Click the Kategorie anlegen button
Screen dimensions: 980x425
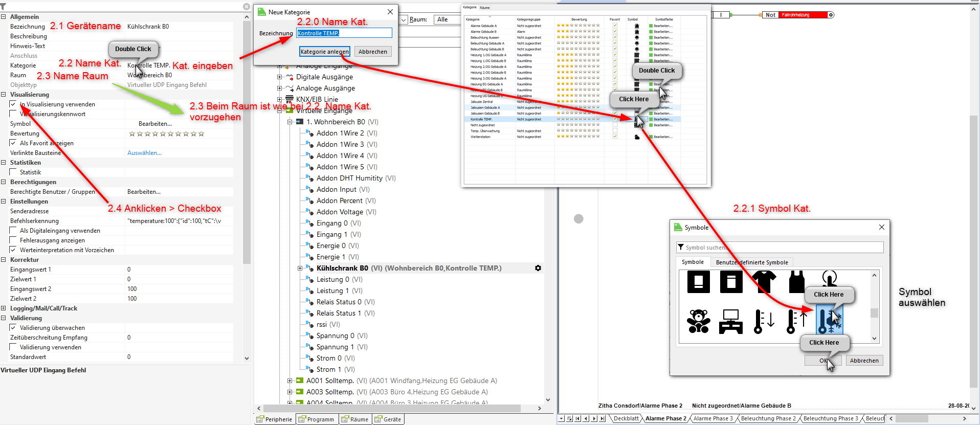325,52
